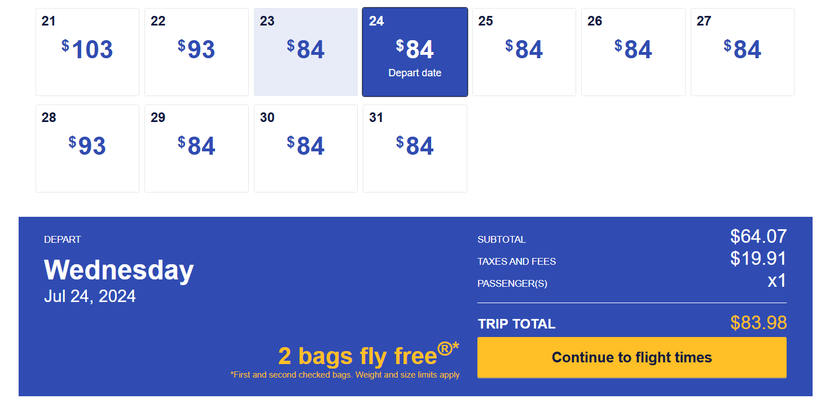This screenshot has width=825, height=402.
Task: Choose July 26 in the fare calendar
Action: coord(632,52)
